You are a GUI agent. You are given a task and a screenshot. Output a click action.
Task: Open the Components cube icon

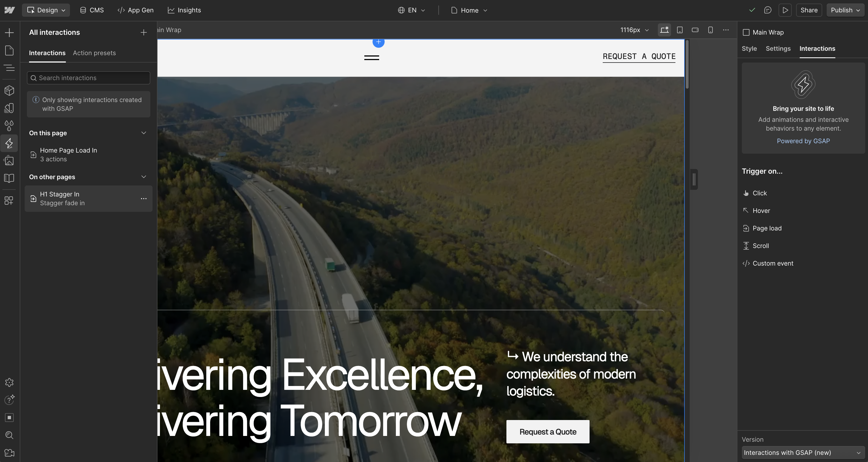(x=9, y=90)
